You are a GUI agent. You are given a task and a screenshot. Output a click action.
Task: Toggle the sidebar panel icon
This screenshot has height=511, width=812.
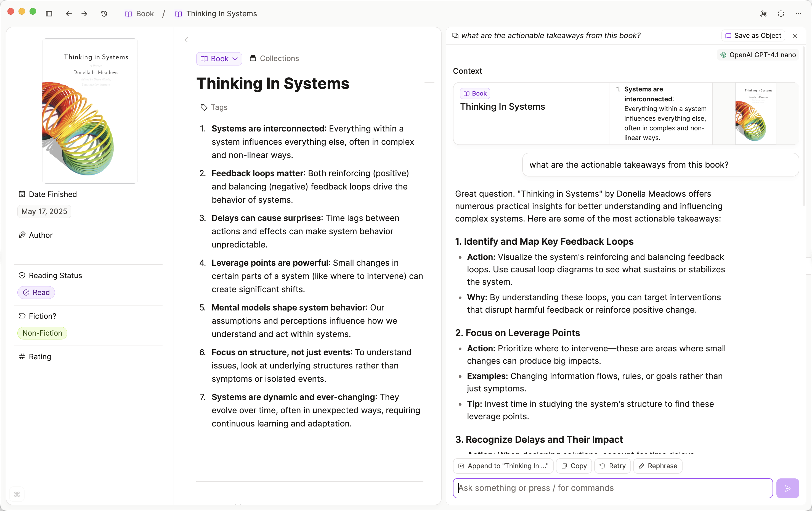[x=49, y=14]
